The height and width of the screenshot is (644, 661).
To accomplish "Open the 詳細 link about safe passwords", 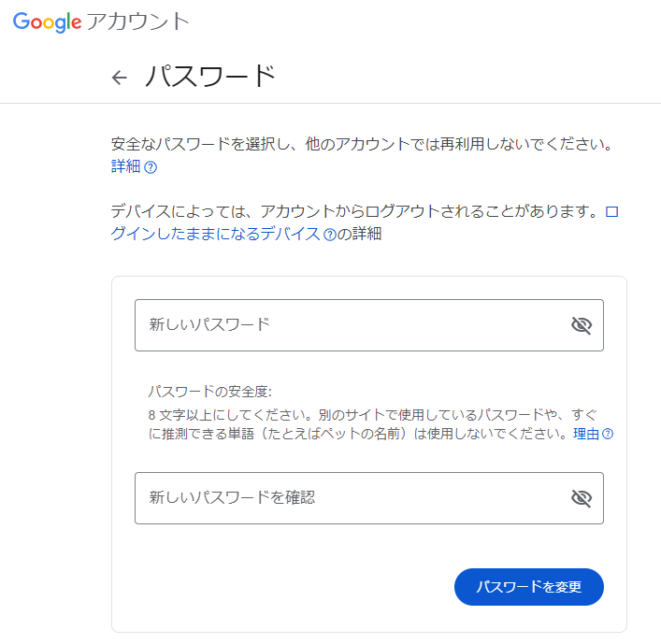I will point(125,167).
